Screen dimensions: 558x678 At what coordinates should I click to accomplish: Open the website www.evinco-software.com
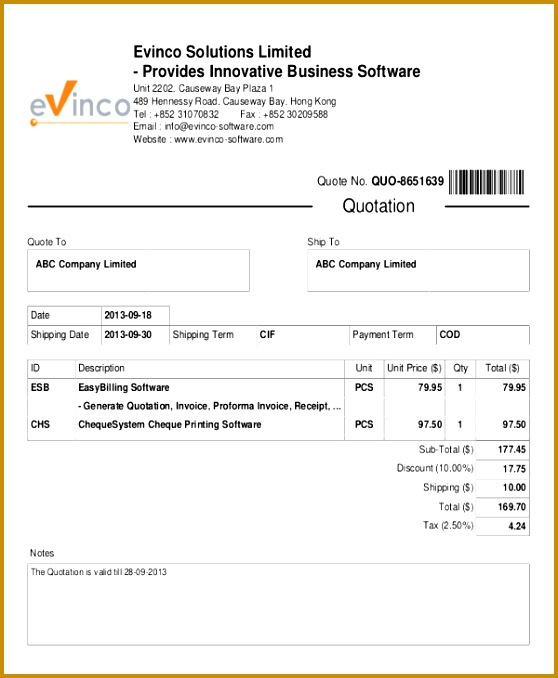[x=229, y=139]
